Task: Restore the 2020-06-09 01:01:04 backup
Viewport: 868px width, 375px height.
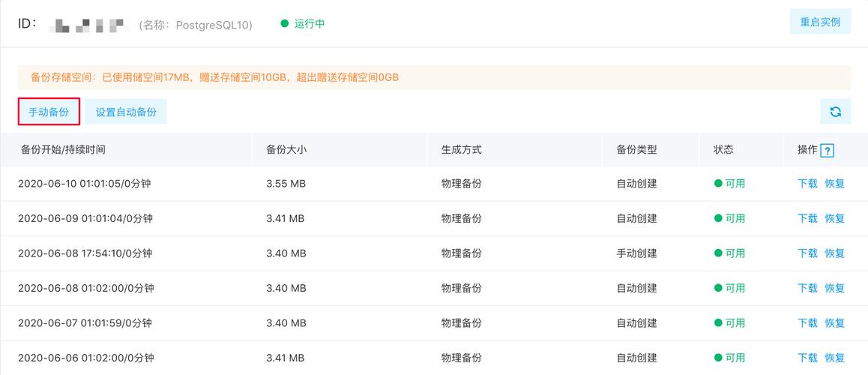Action: click(x=834, y=218)
